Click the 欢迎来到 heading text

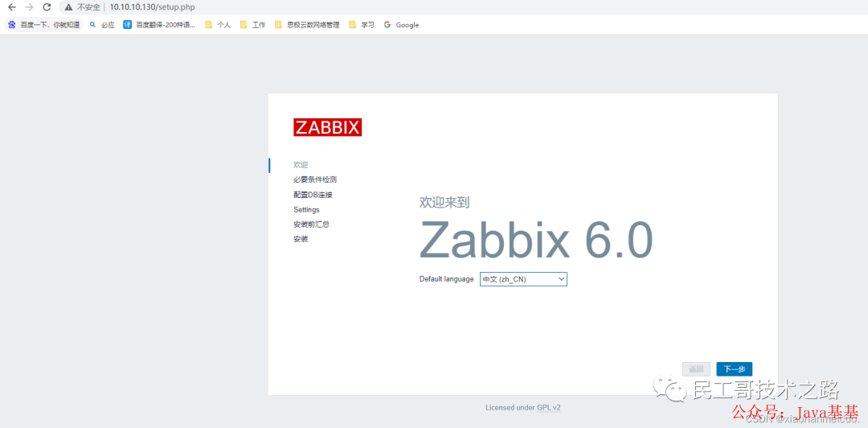point(444,203)
